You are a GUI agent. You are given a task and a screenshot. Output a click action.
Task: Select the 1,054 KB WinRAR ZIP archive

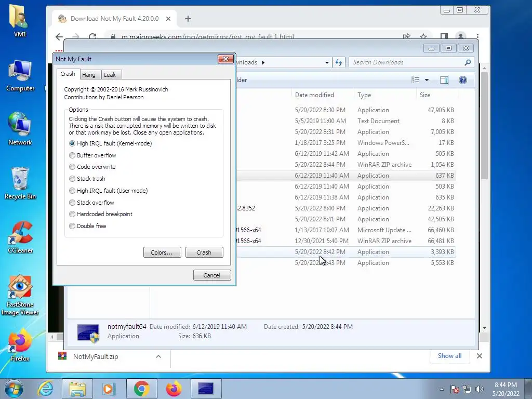[x=346, y=165]
